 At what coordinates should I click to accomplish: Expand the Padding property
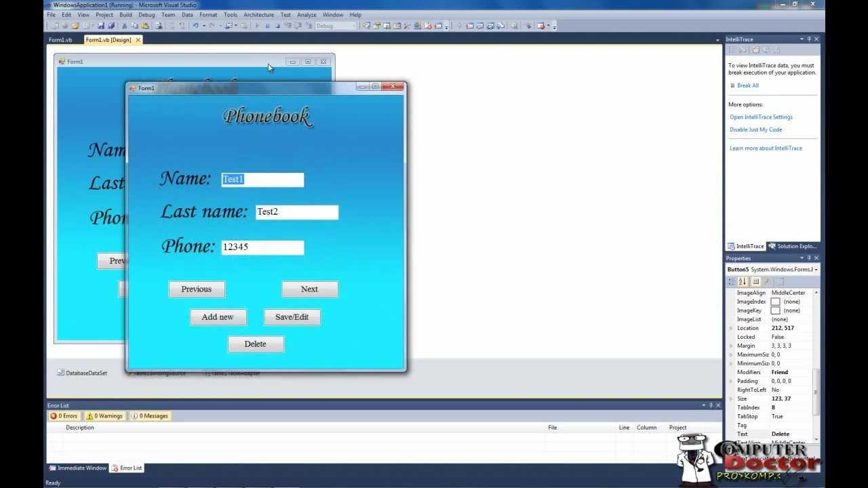(x=731, y=381)
